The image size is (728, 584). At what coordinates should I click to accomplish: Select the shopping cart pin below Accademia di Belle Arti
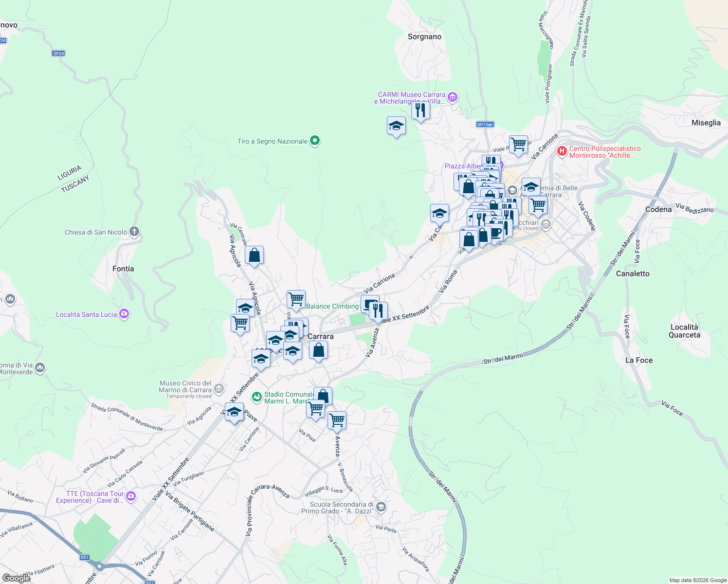(538, 205)
